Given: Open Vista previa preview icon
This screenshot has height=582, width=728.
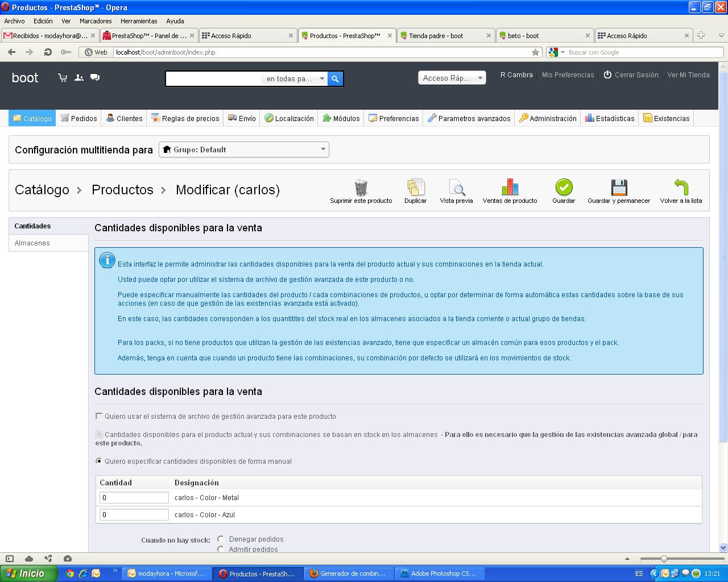Looking at the screenshot, I should coord(457,188).
